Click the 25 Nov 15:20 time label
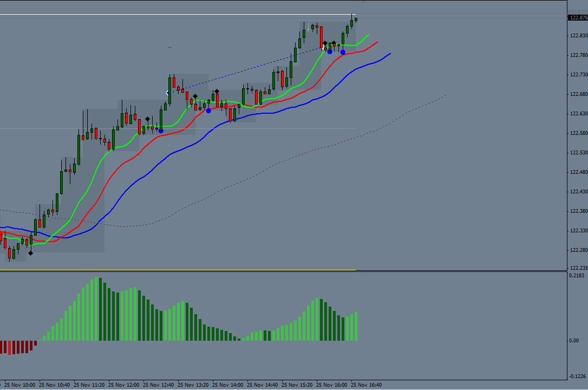 coord(297,385)
